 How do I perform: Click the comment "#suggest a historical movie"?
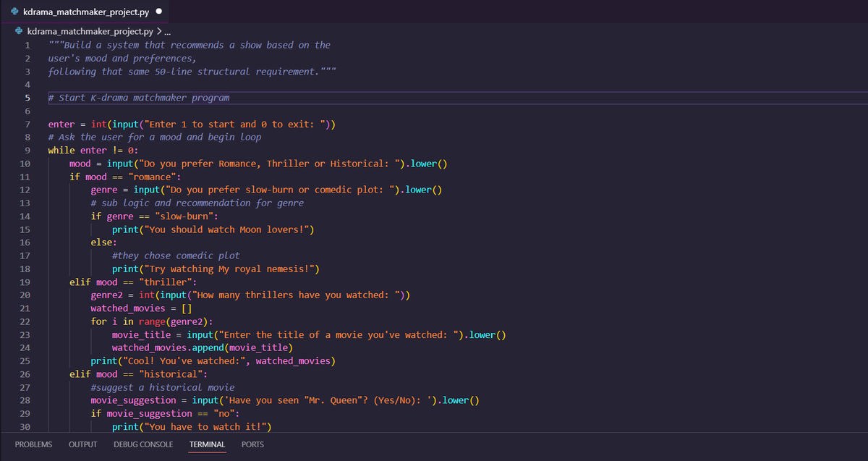click(x=163, y=387)
